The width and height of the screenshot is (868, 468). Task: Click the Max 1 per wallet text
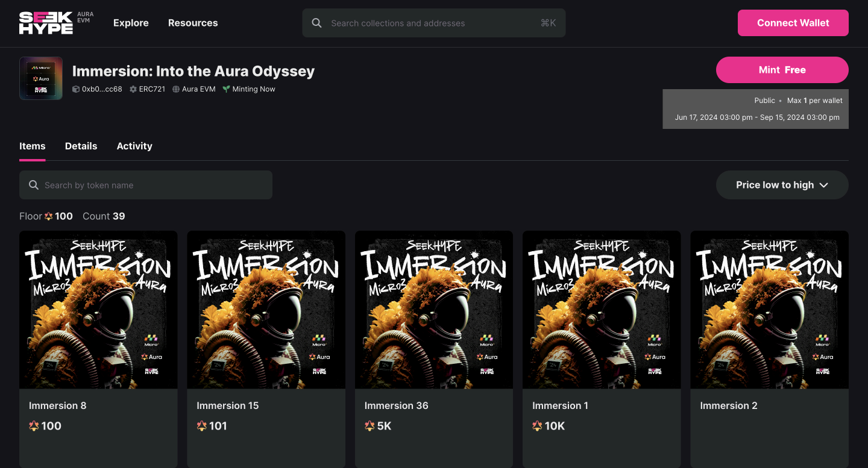coord(815,101)
